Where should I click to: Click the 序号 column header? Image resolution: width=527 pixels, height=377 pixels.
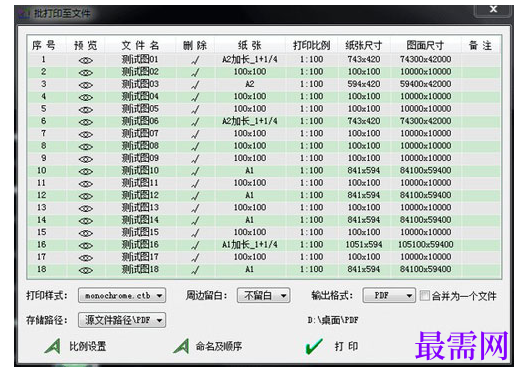(44, 45)
